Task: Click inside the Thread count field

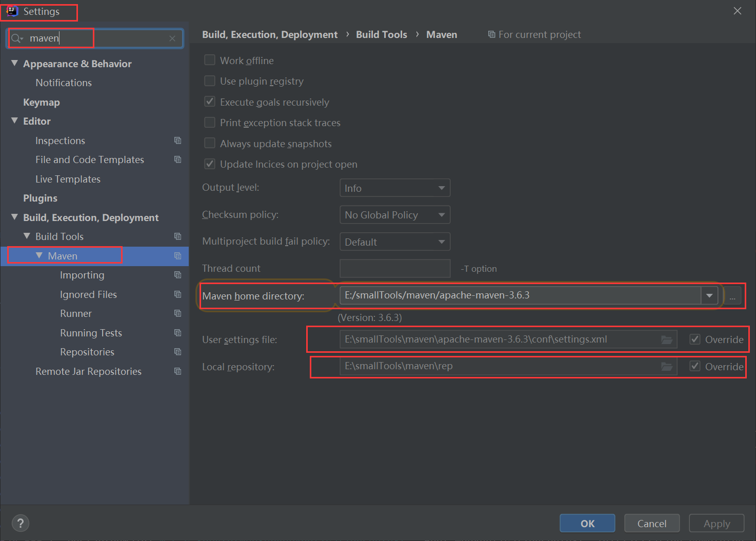Action: (x=394, y=268)
